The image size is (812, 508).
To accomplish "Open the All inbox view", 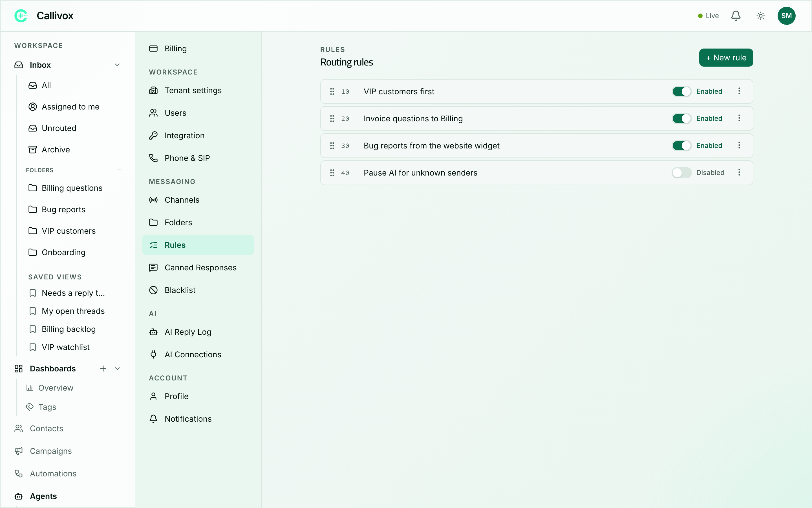I will 74,85.
